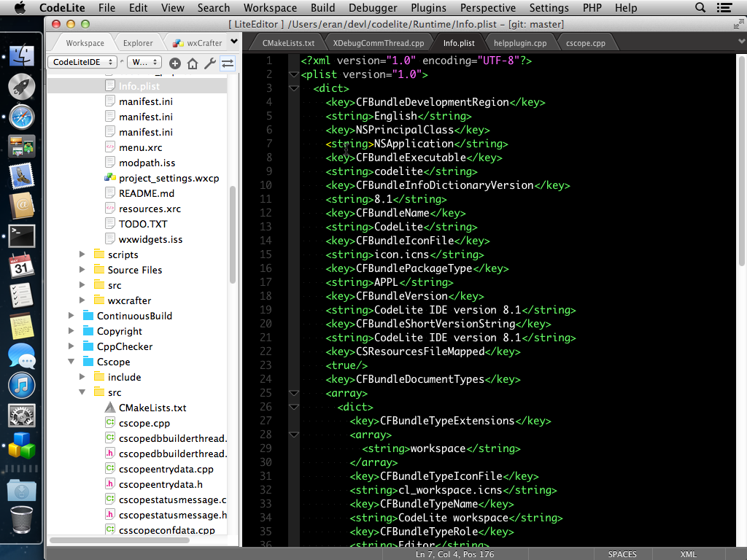The height and width of the screenshot is (560, 747).
Task: Open the CodeLiteIDE workspace dropdown
Action: click(82, 62)
